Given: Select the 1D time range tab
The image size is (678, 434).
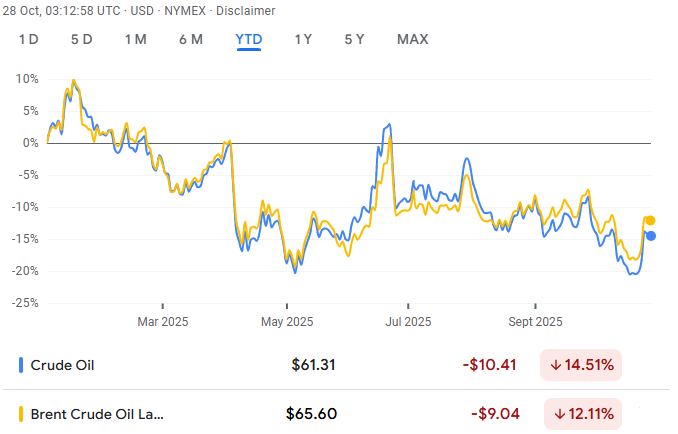Looking at the screenshot, I should [x=29, y=39].
